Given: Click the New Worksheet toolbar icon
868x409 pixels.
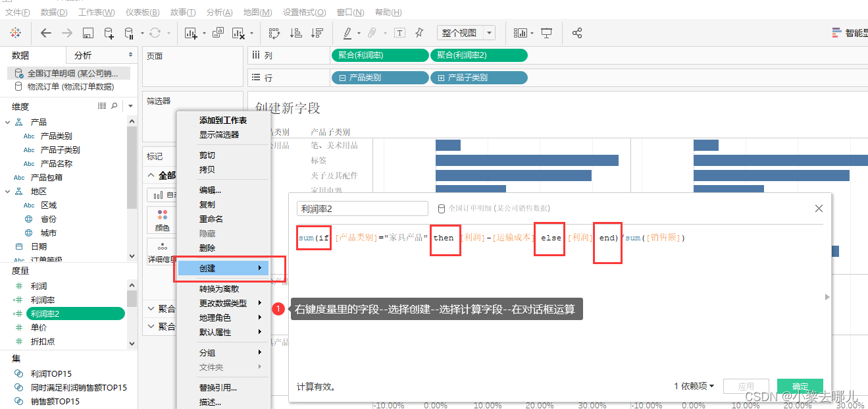Looking at the screenshot, I should click(x=190, y=33).
